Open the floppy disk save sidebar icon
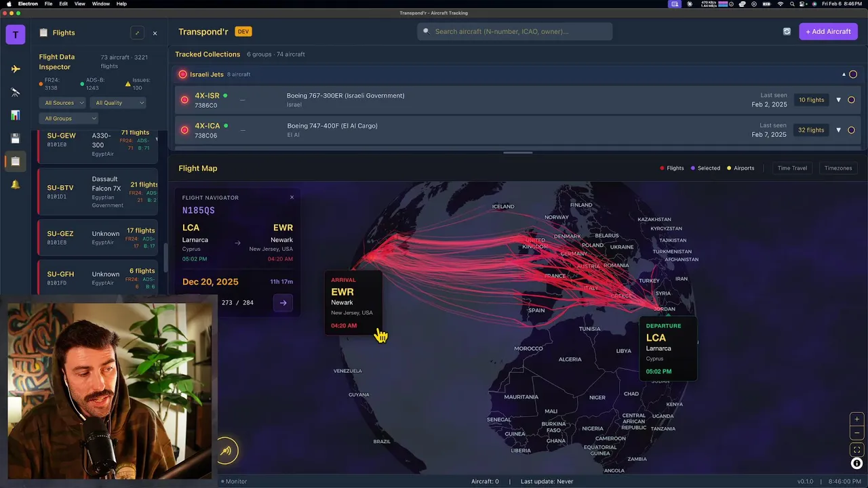This screenshot has width=868, height=488. coord(16,138)
